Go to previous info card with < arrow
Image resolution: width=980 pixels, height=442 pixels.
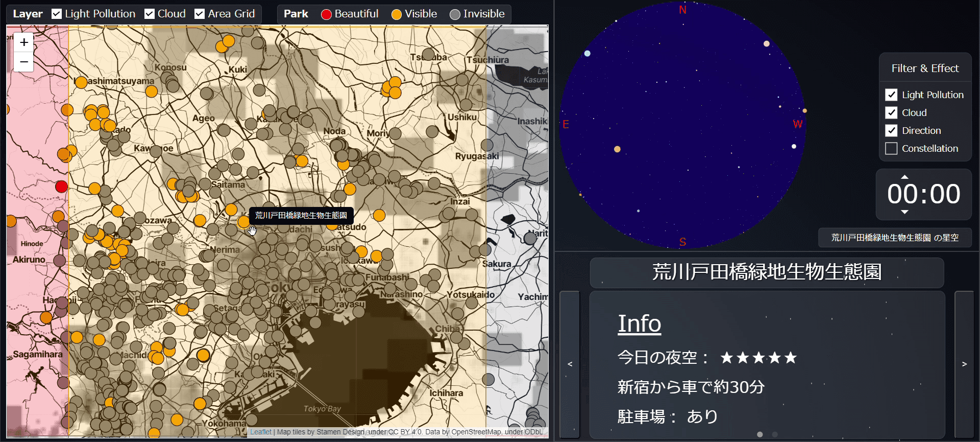click(x=570, y=364)
